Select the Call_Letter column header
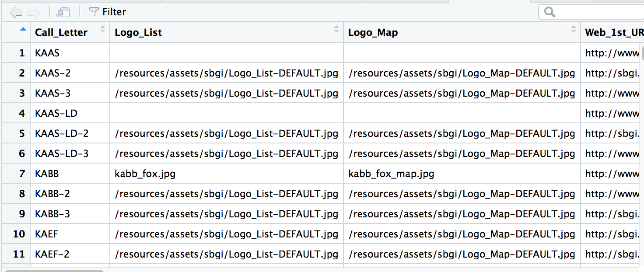Viewport: 644px width, 272px height. (x=61, y=32)
